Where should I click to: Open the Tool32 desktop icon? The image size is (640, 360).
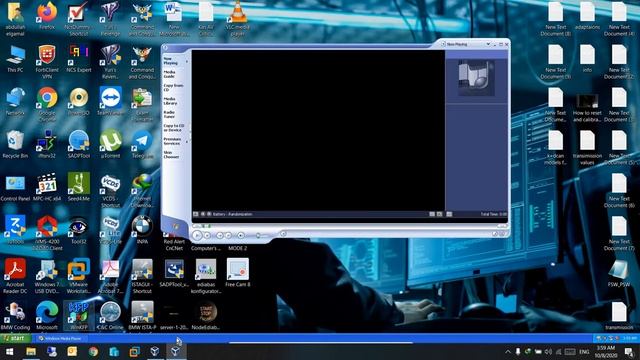point(78,230)
